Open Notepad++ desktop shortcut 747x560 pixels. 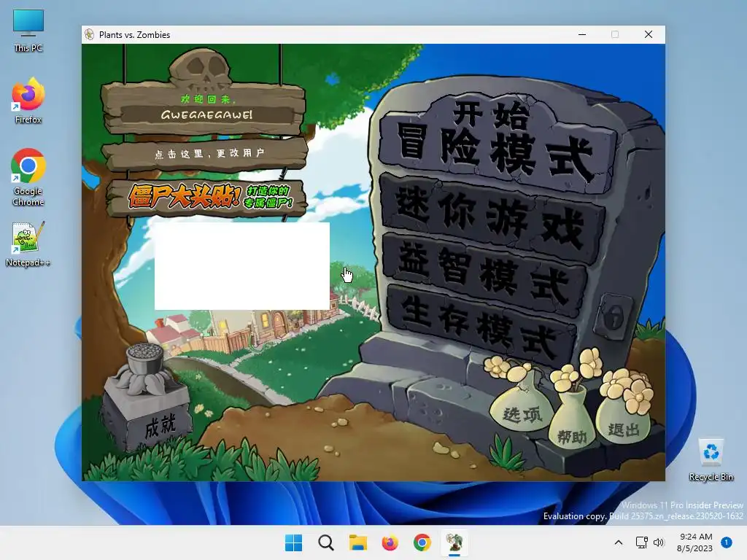point(28,244)
